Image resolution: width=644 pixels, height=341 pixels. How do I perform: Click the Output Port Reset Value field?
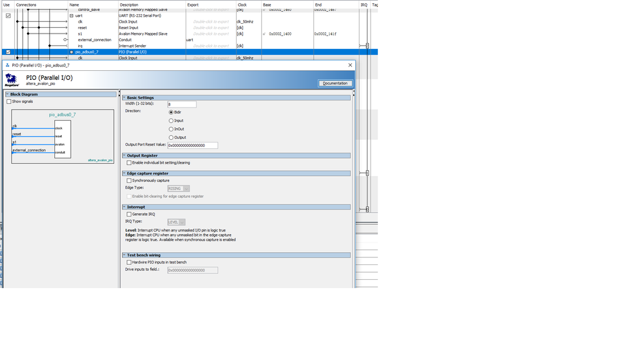[193, 146]
